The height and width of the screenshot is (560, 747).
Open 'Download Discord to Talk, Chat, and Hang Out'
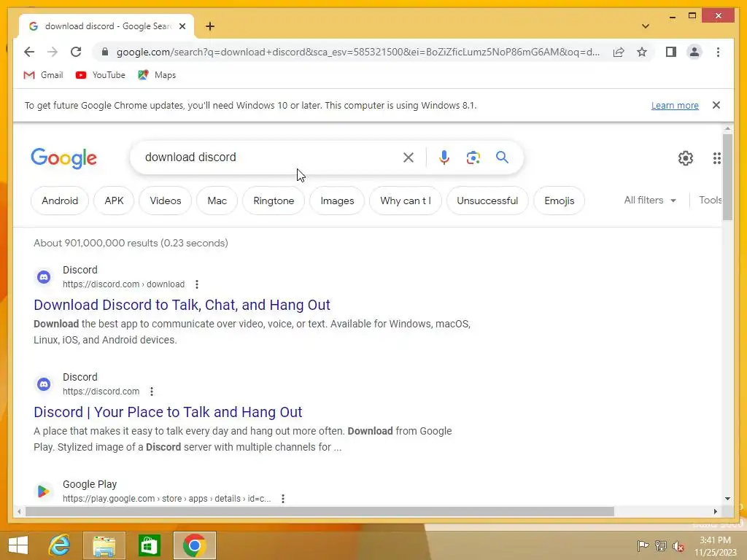click(x=182, y=305)
